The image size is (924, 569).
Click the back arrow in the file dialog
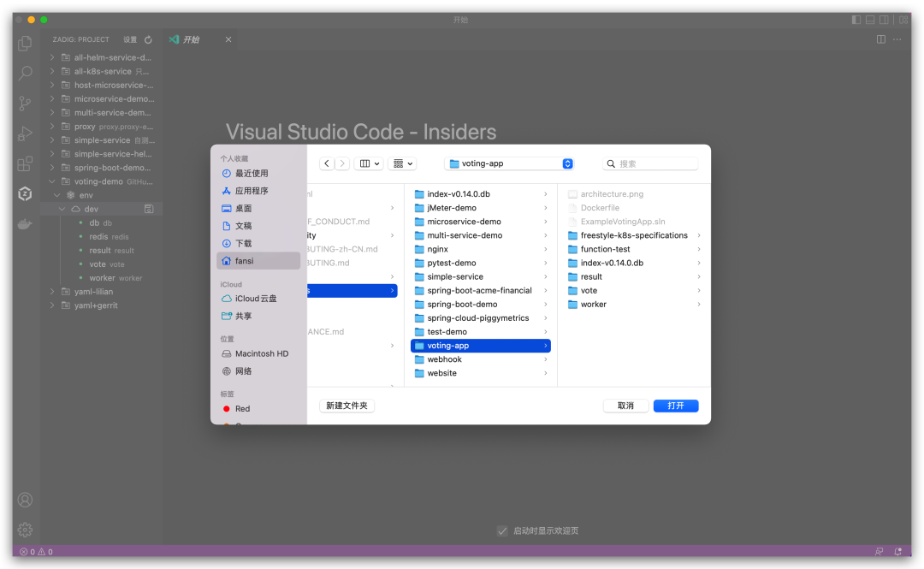(327, 163)
